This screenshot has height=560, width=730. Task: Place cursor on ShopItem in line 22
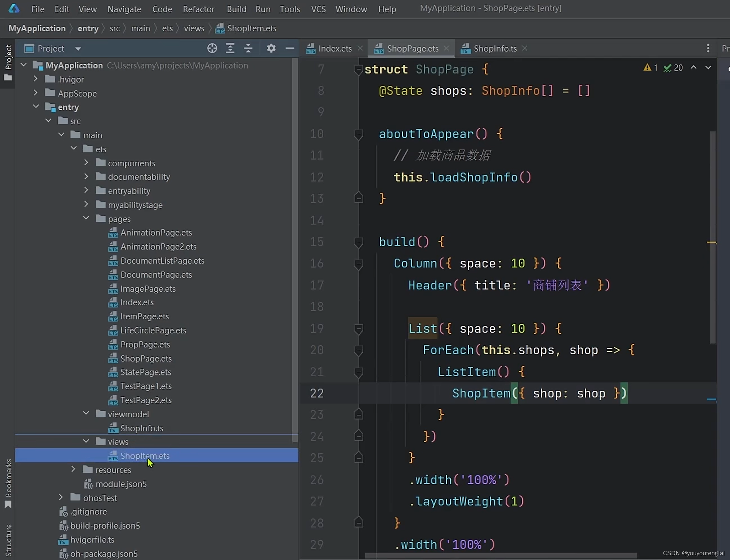(x=481, y=394)
